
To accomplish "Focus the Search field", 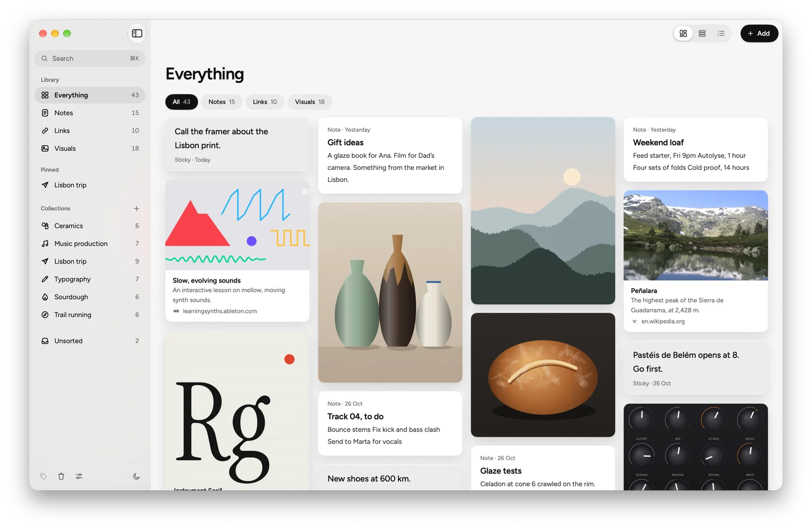I will click(90, 58).
